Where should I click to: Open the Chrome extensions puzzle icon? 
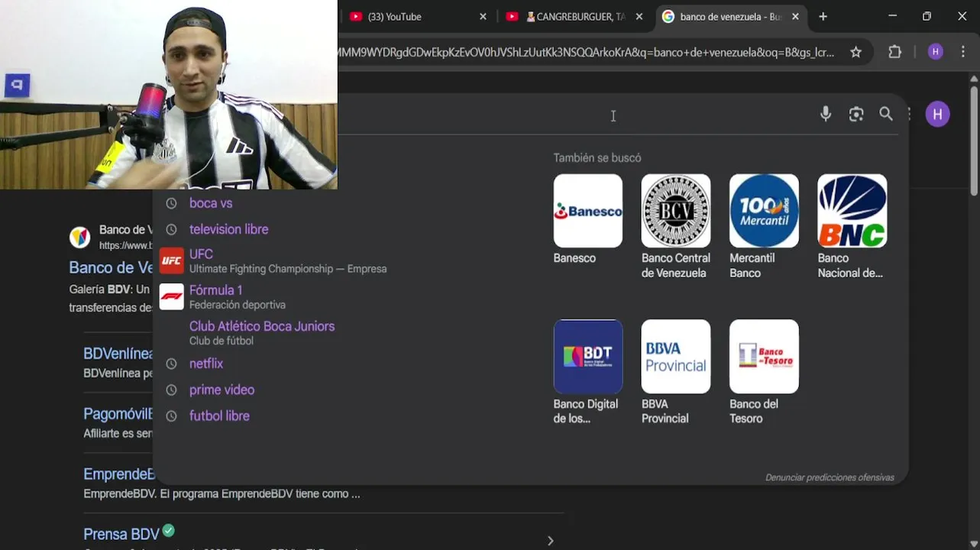[x=895, y=52]
